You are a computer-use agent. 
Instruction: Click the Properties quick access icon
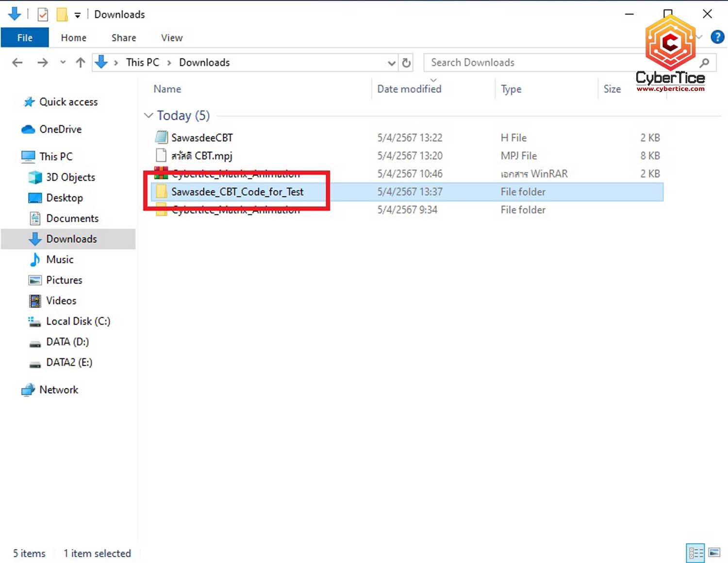[43, 15]
